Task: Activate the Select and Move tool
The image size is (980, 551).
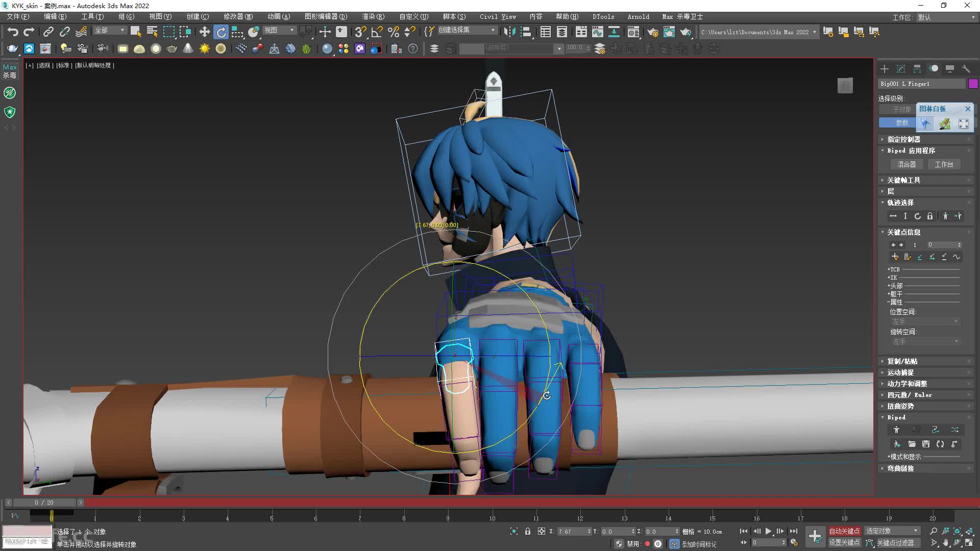Action: [x=204, y=32]
